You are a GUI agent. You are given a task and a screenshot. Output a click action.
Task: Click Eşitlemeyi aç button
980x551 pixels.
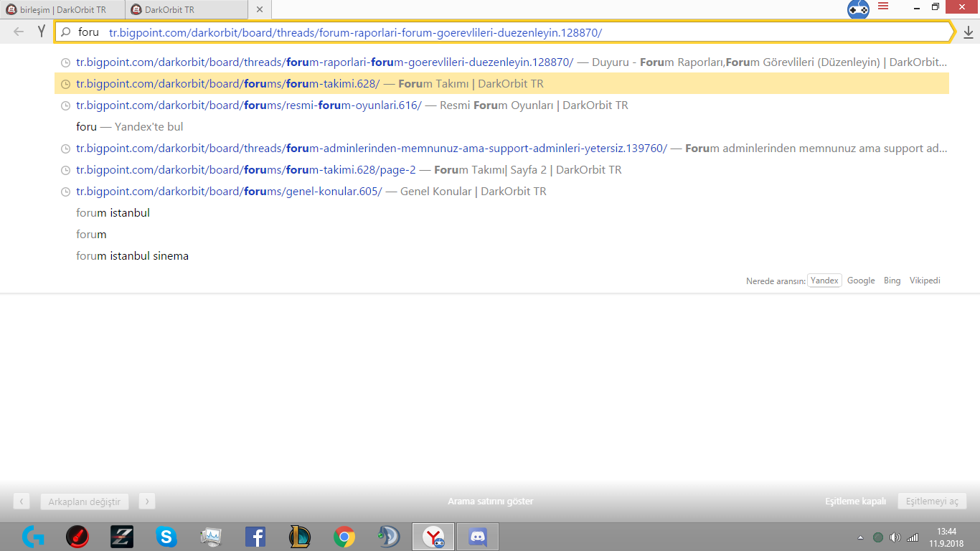tap(932, 501)
